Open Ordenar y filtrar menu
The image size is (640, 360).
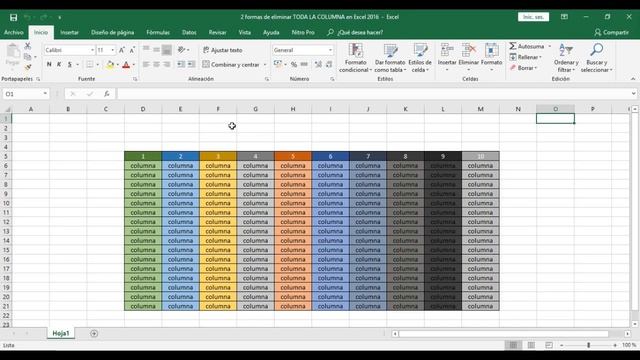566,58
